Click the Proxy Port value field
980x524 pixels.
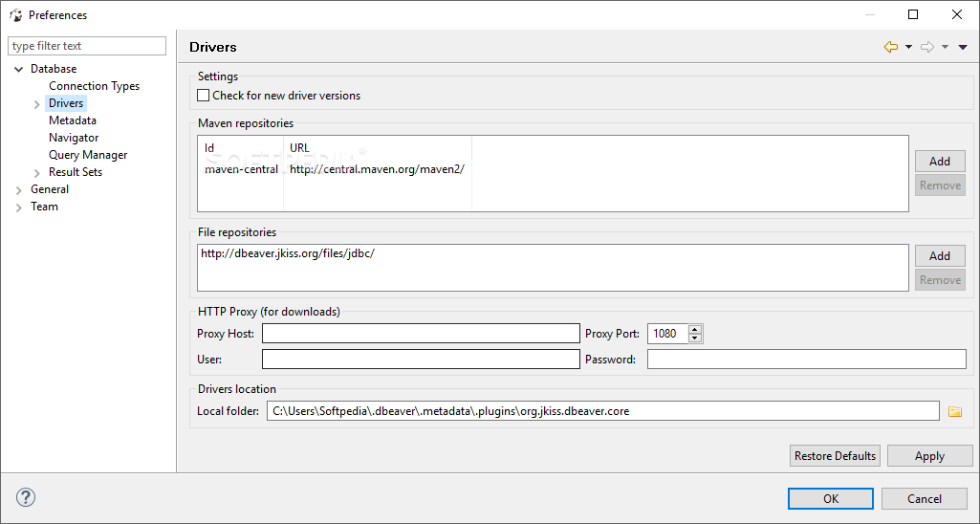667,334
